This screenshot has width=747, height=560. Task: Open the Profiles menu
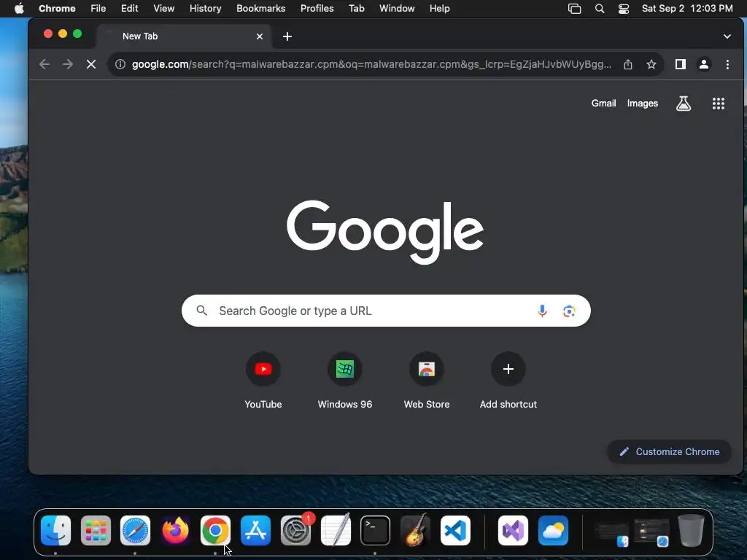[x=317, y=9]
